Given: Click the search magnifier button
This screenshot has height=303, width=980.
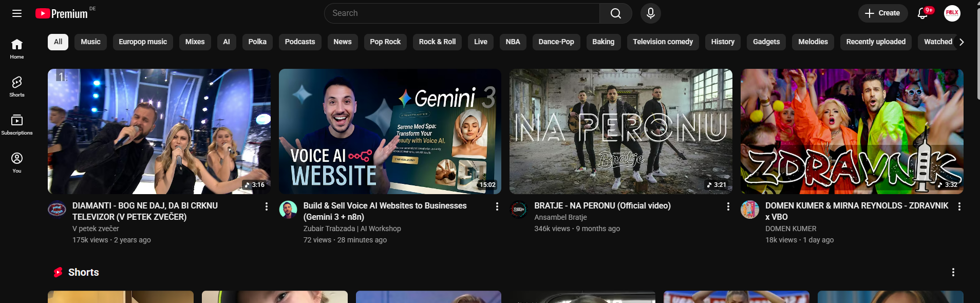Looking at the screenshot, I should pos(615,13).
